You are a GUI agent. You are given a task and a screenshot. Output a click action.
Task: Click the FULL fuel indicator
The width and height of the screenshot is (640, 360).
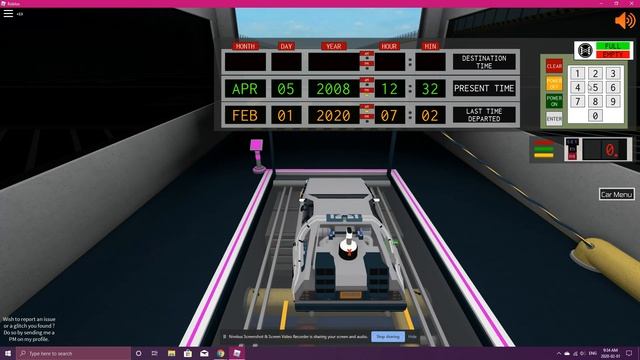612,46
